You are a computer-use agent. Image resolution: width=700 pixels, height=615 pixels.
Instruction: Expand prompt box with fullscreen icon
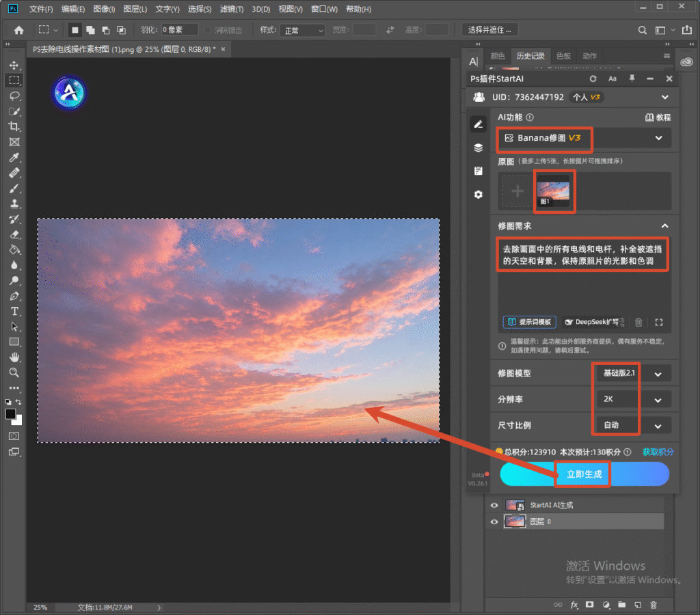pyautogui.click(x=659, y=323)
